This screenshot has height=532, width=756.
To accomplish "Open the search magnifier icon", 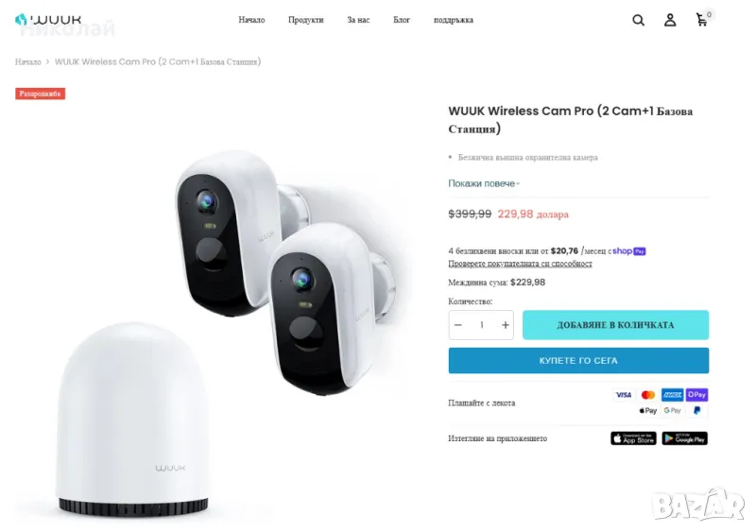I will [638, 20].
